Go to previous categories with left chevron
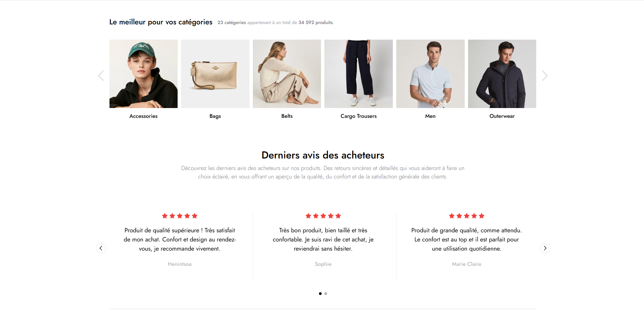Image resolution: width=644 pixels, height=318 pixels. pyautogui.click(x=101, y=76)
